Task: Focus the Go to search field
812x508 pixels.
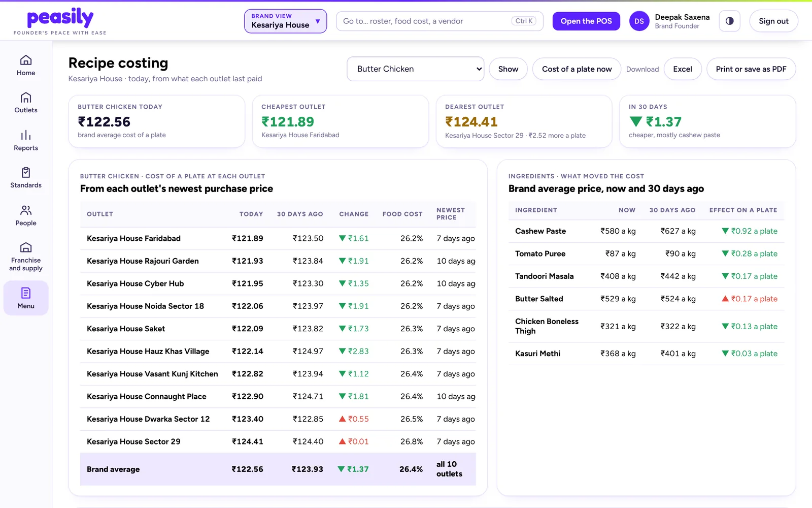Action: pyautogui.click(x=439, y=21)
